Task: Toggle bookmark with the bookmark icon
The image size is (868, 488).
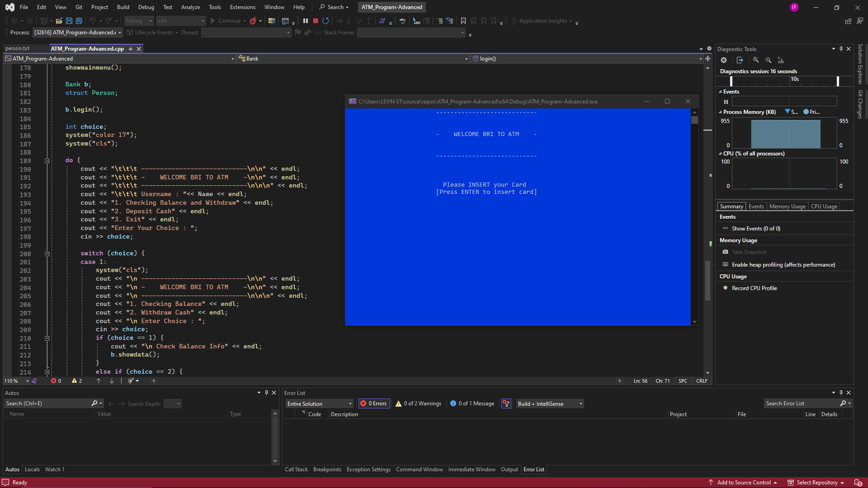Action: click(463, 21)
